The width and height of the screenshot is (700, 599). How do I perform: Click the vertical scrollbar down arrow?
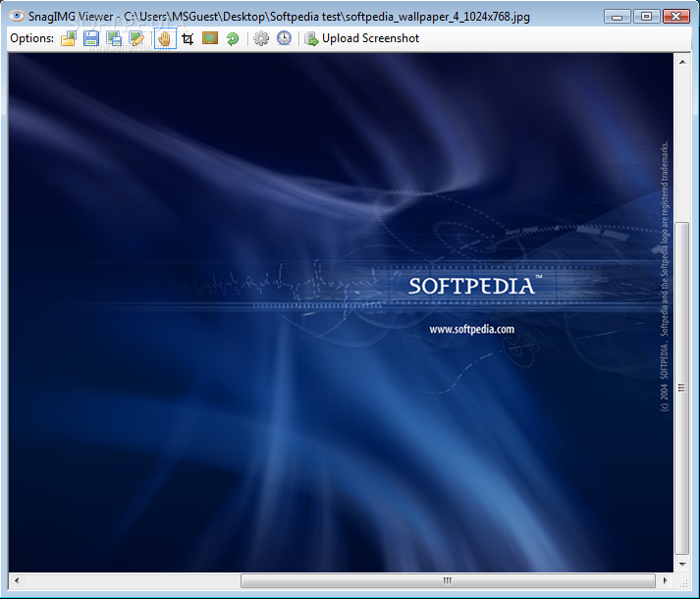[682, 565]
